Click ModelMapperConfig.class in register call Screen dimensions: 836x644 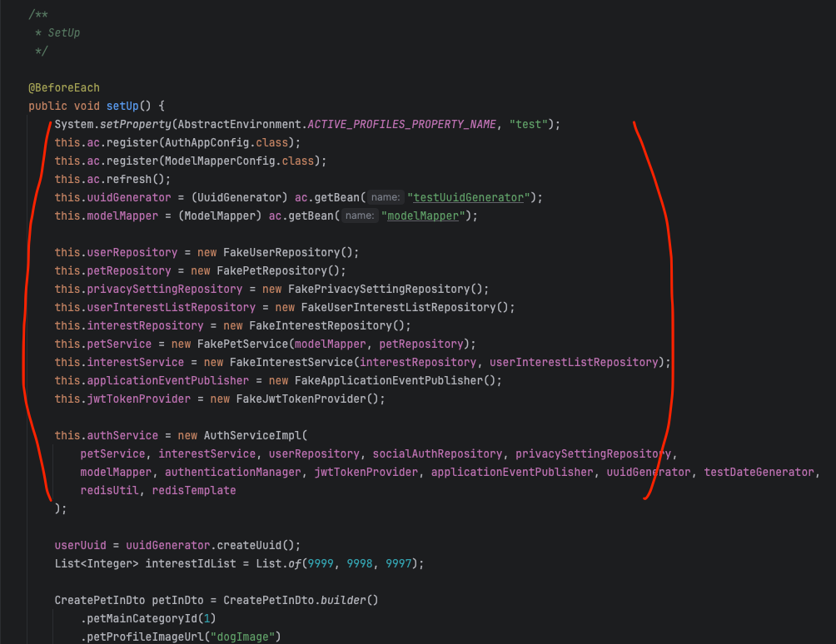pyautogui.click(x=239, y=161)
